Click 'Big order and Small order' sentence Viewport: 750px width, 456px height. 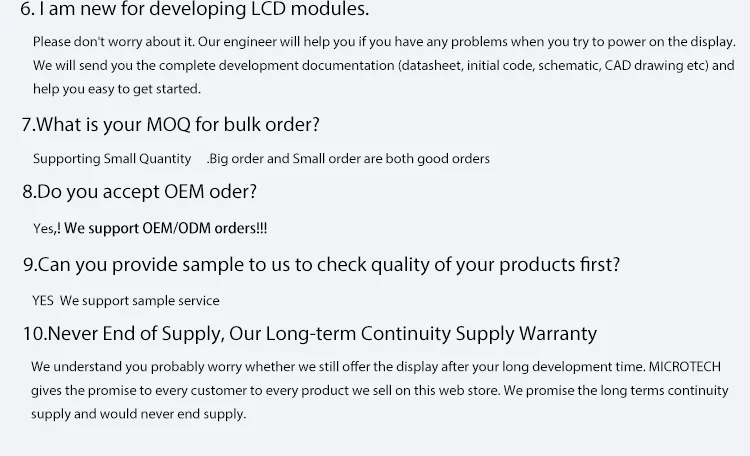348,159
